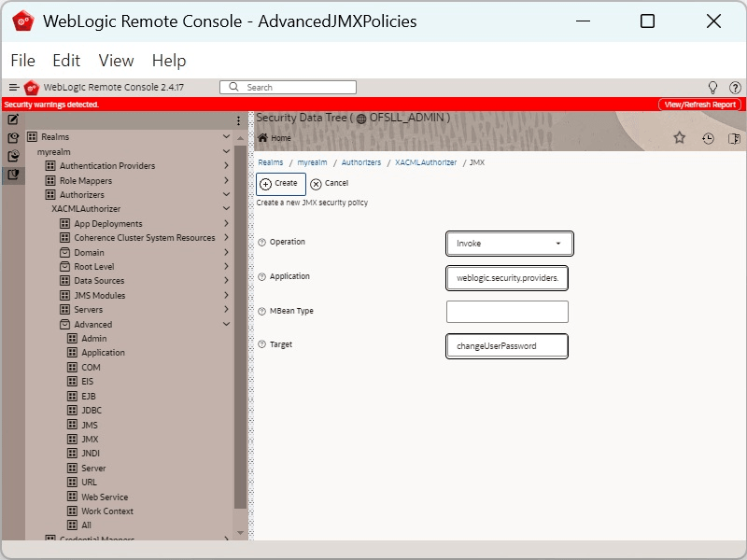The width and height of the screenshot is (747, 560).
Task: Click the search magnifier icon
Action: coord(233,87)
